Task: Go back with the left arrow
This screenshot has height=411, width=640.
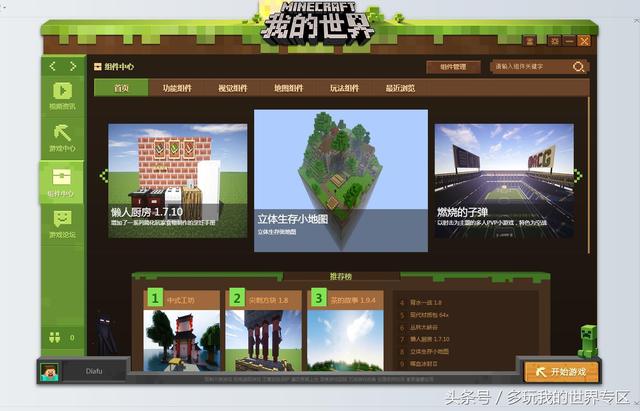Action: click(x=52, y=66)
